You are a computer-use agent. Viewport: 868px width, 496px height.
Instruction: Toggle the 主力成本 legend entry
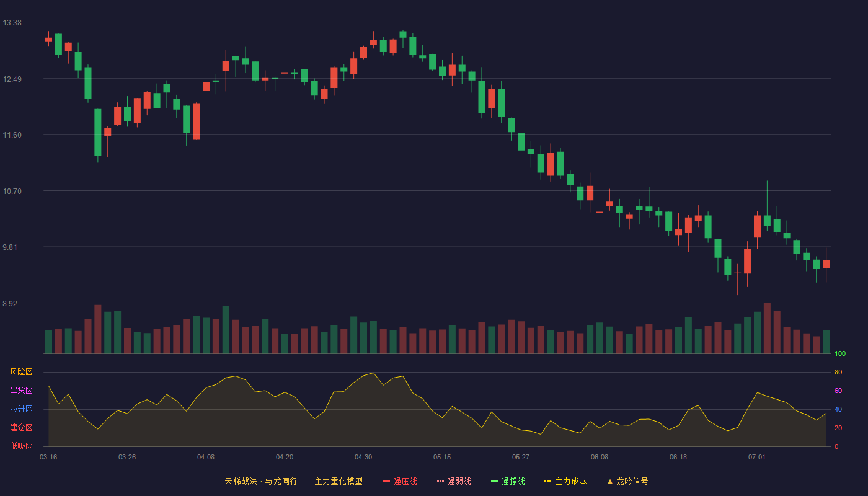[565, 481]
